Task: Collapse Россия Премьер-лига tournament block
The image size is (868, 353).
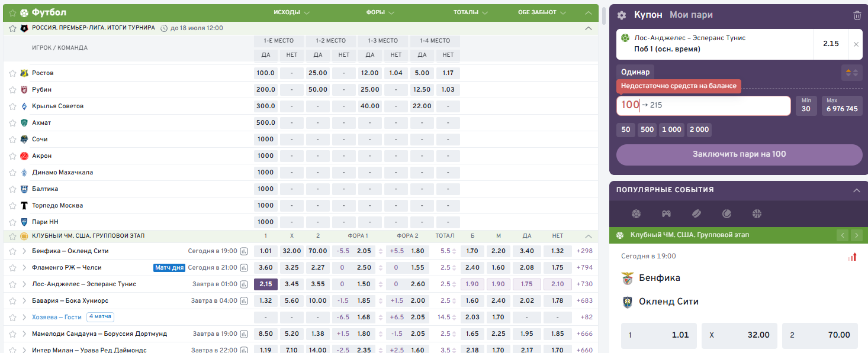Action: click(588, 28)
